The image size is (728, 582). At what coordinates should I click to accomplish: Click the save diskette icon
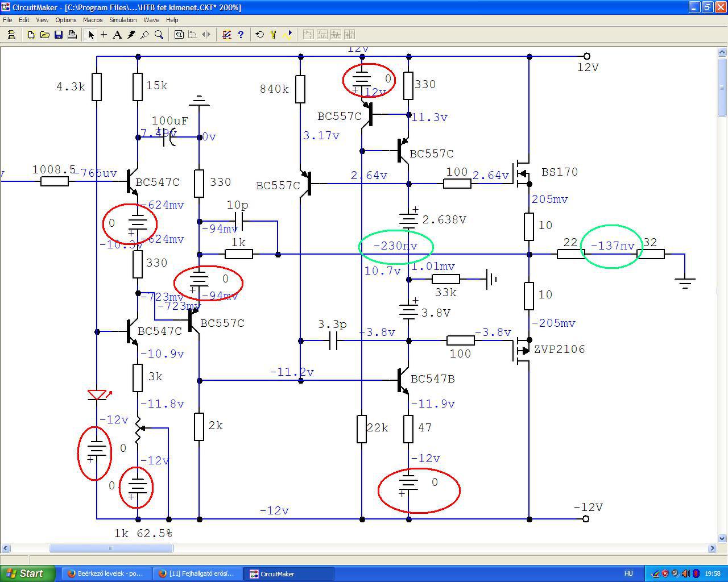tap(59, 35)
